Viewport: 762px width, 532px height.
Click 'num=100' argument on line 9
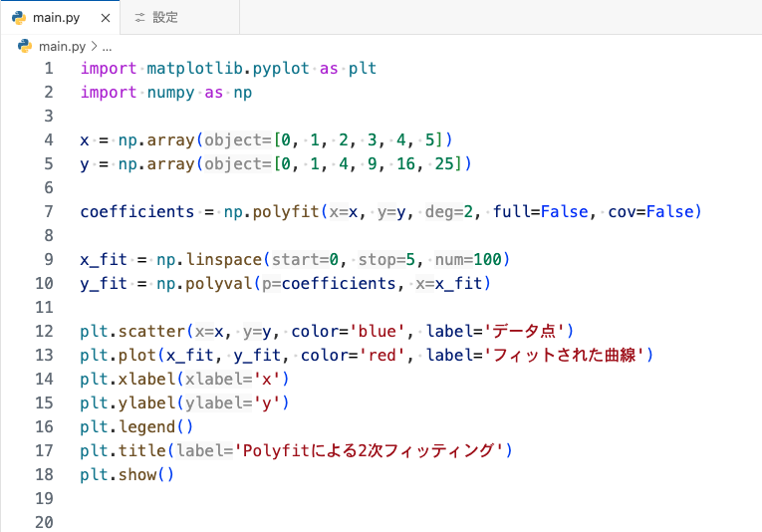point(468,259)
